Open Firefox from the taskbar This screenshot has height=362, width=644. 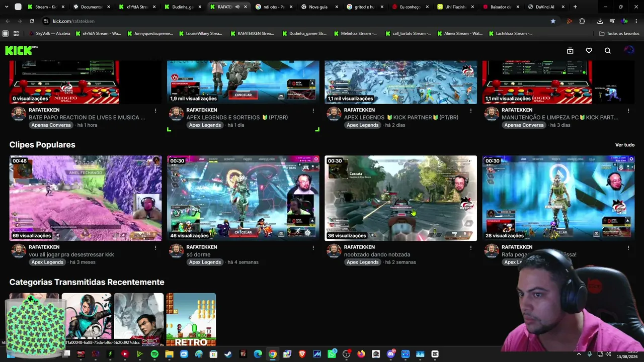(361, 354)
